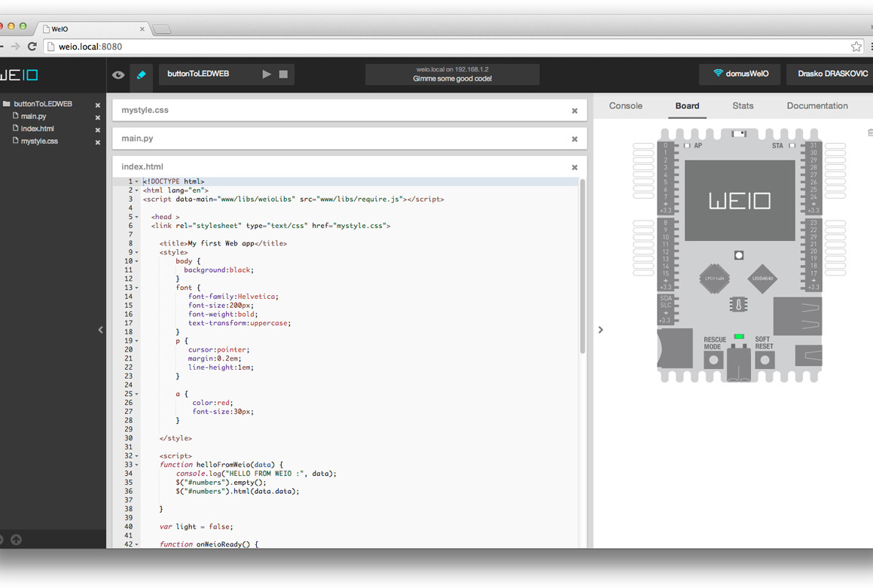
Task: Open the domusWeIO network button
Action: coord(740,74)
